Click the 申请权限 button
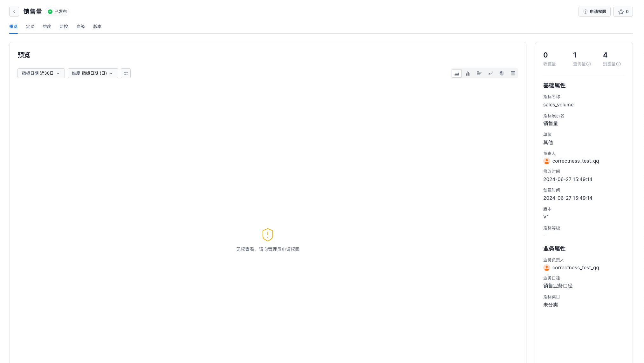The width and height of the screenshot is (644, 363). 594,12
